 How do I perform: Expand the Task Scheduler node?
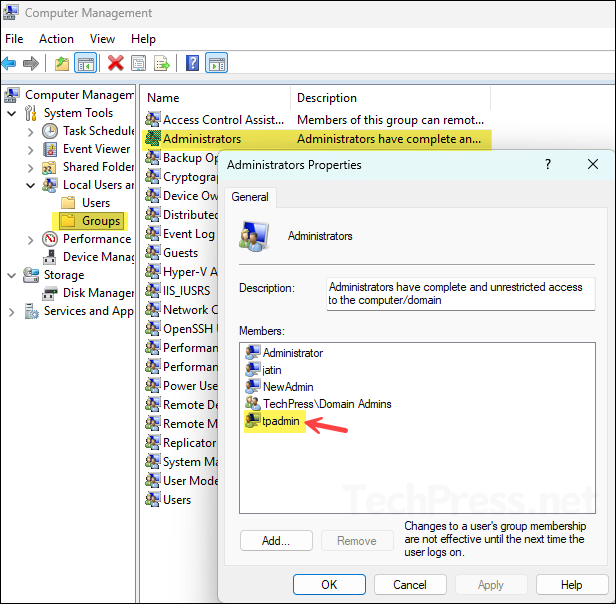coord(31,132)
